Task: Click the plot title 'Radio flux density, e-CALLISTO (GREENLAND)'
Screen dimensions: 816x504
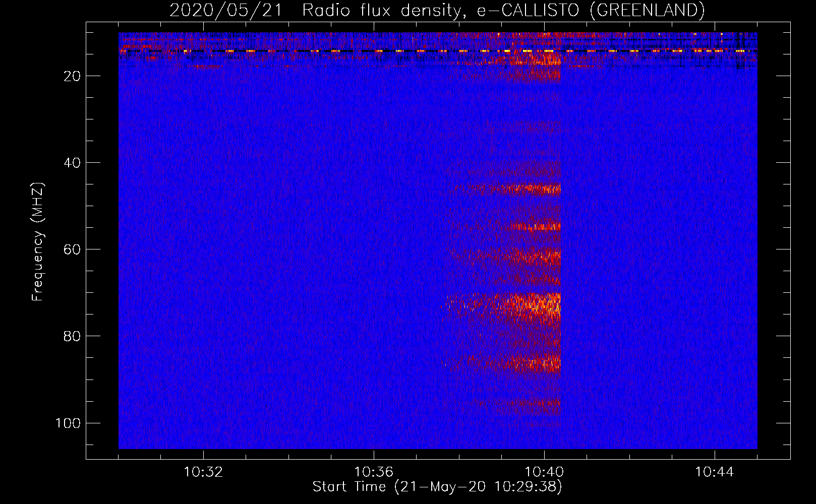Action: [x=503, y=10]
